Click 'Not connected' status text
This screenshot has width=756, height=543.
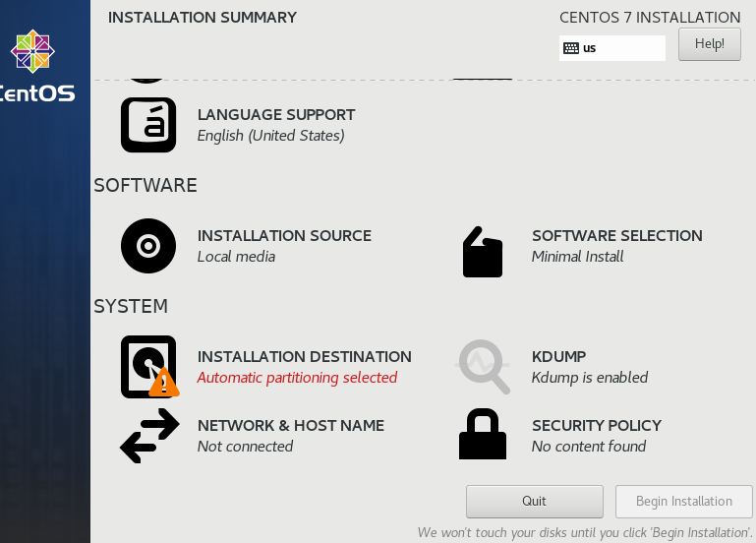tap(245, 447)
